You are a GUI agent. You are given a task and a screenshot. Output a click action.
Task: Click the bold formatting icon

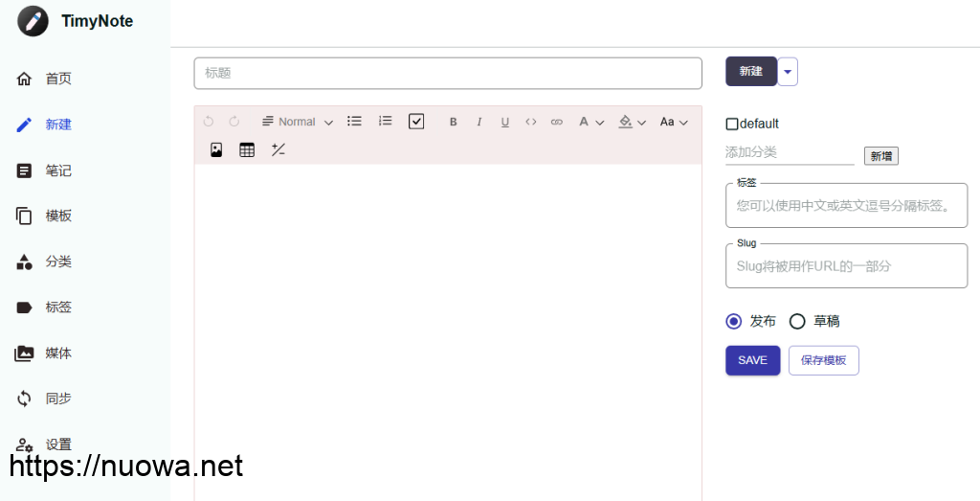[x=454, y=122]
